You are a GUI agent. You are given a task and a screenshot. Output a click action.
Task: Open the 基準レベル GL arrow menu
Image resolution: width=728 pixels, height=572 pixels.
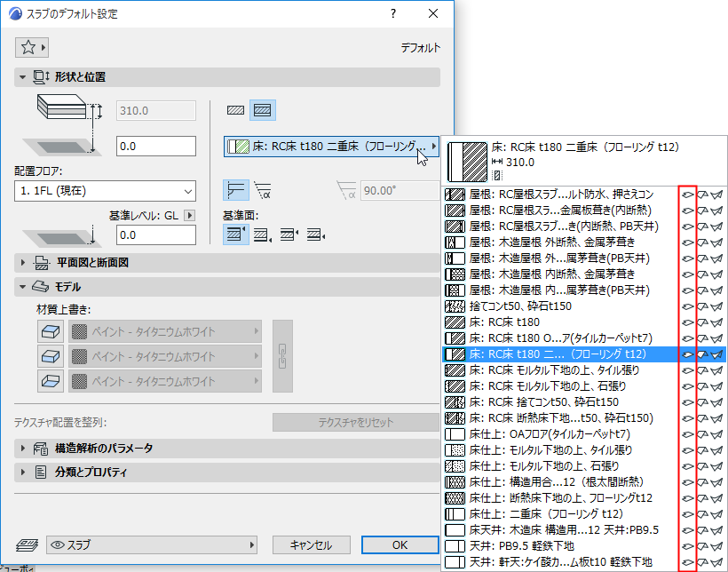point(189,215)
